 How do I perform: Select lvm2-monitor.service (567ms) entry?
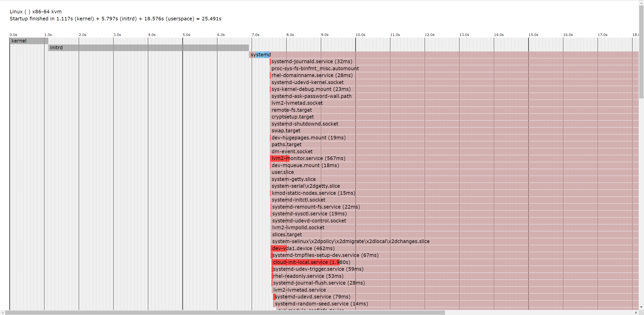pos(308,159)
